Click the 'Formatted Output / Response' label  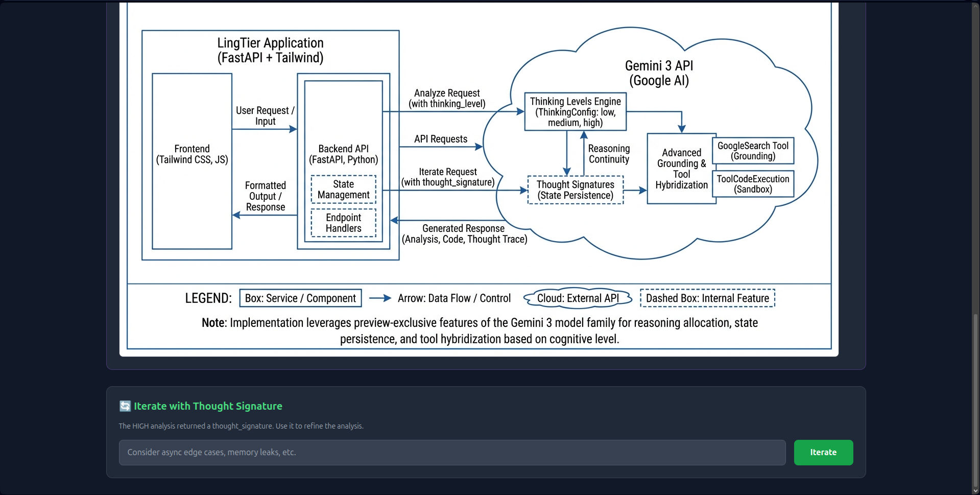pos(266,196)
